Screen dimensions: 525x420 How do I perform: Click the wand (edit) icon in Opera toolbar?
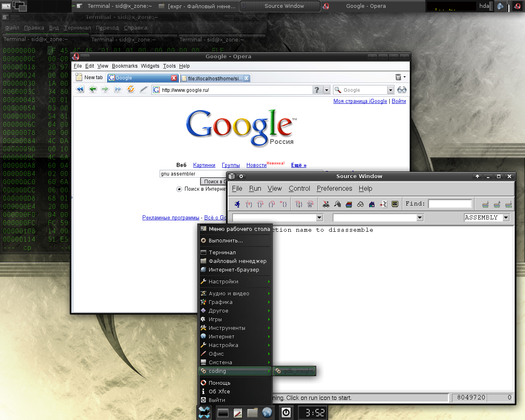(x=144, y=89)
